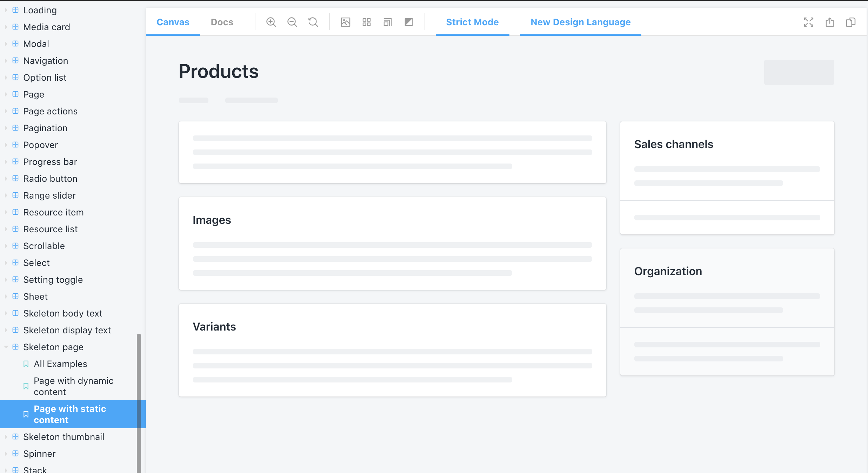Image resolution: width=868 pixels, height=473 pixels.
Task: Click the half-shaded square theme icon
Action: click(409, 22)
